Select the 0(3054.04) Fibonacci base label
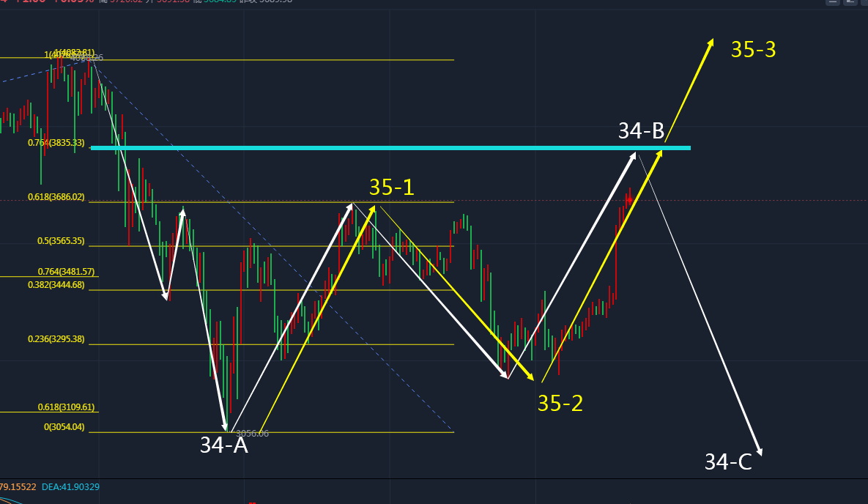 coord(64,427)
